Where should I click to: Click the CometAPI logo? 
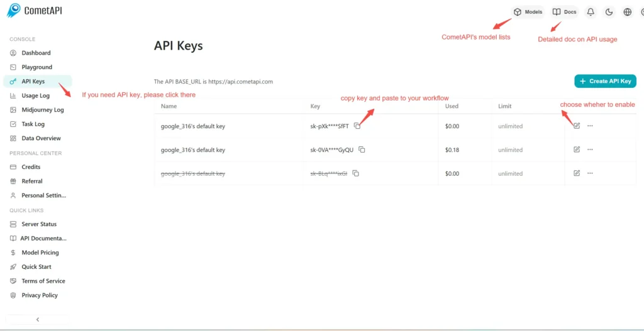coord(35,11)
